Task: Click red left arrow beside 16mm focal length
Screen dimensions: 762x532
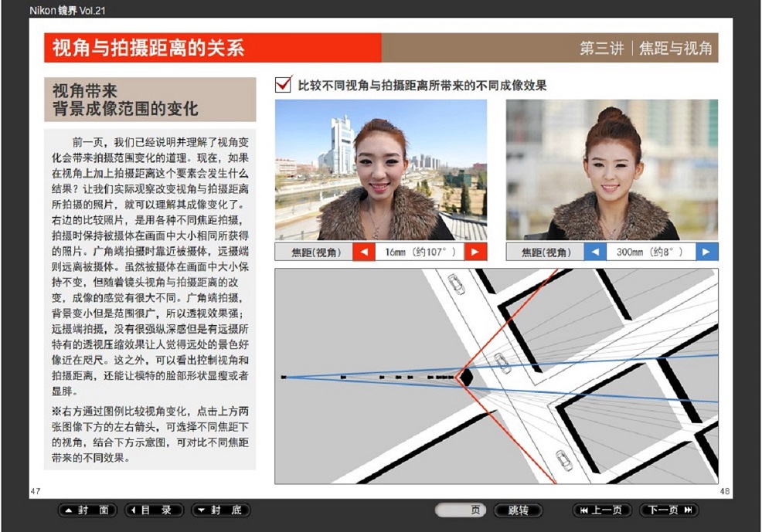Action: coord(364,252)
